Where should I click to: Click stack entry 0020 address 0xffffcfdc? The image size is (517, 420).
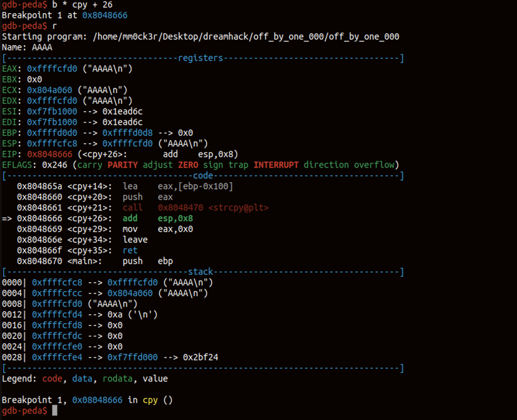(x=57, y=336)
